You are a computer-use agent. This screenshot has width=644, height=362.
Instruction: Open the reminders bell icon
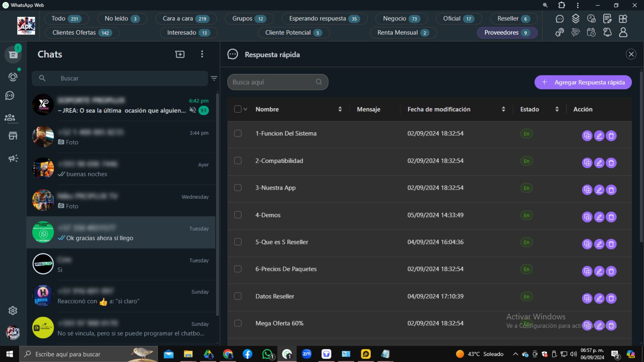tap(607, 32)
